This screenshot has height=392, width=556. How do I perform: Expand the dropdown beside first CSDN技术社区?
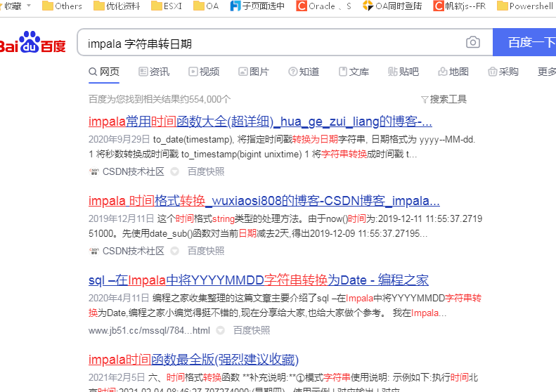coord(174,172)
